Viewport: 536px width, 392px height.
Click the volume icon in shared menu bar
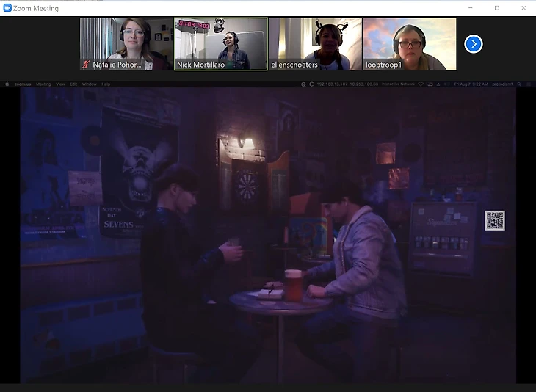click(x=446, y=84)
